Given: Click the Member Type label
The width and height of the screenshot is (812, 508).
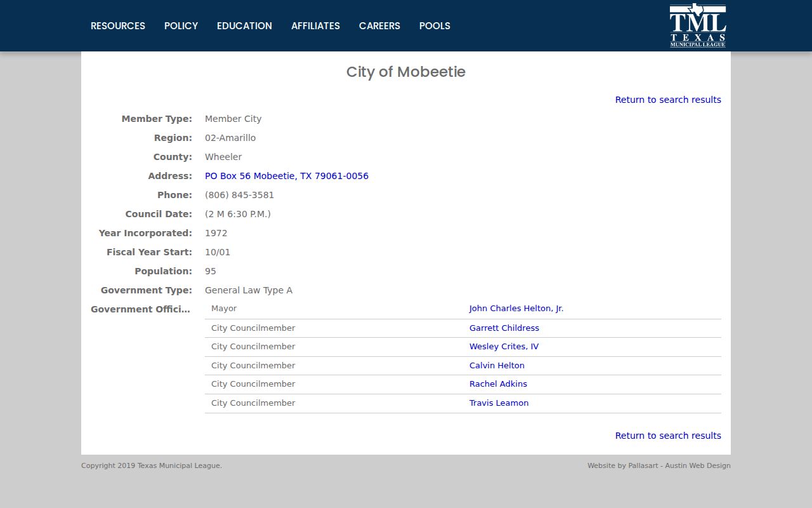Looking at the screenshot, I should [x=157, y=119].
